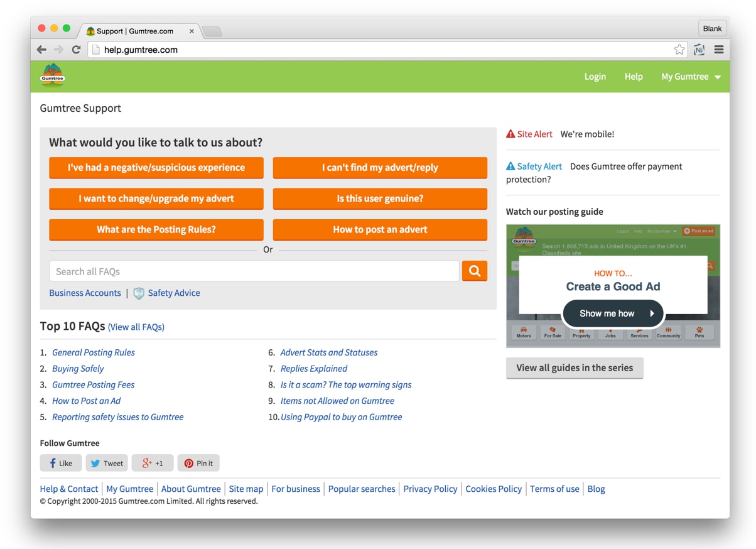Click the Google +1 button
This screenshot has width=756, height=549.
point(153,463)
